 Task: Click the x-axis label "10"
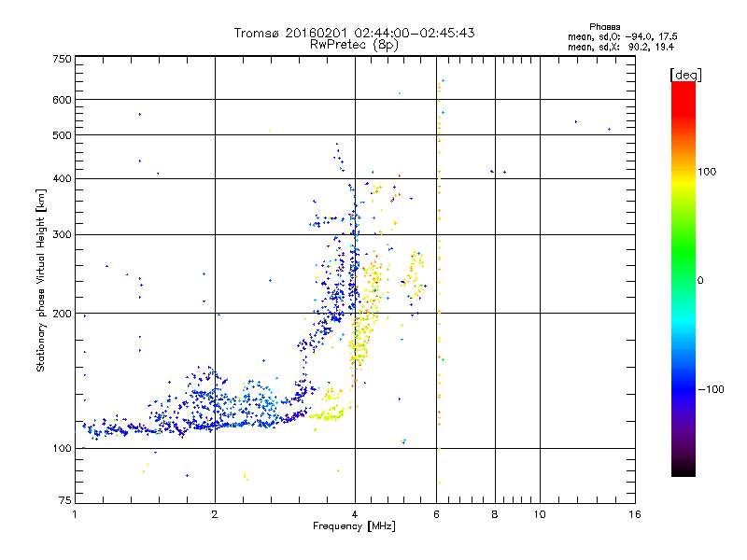point(540,514)
